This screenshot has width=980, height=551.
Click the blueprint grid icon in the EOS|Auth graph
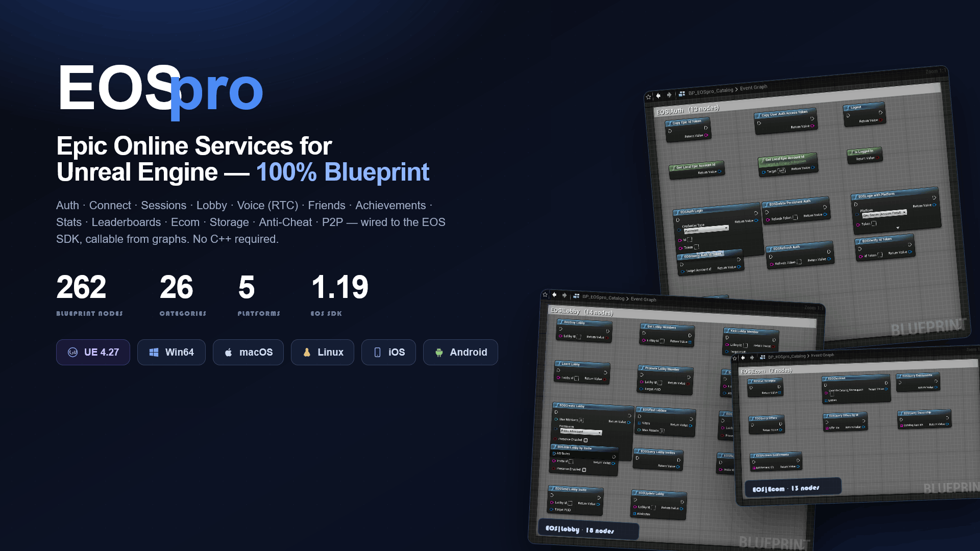tap(682, 93)
